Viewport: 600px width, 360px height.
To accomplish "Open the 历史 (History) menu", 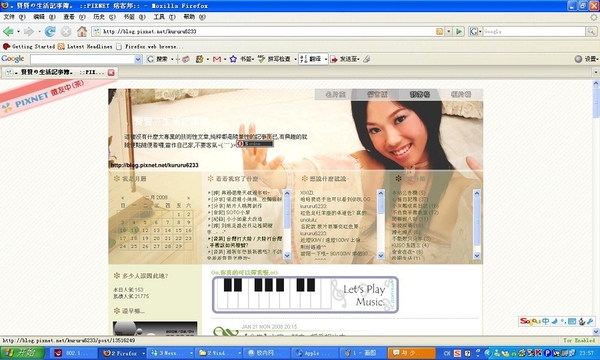I will 104,17.
